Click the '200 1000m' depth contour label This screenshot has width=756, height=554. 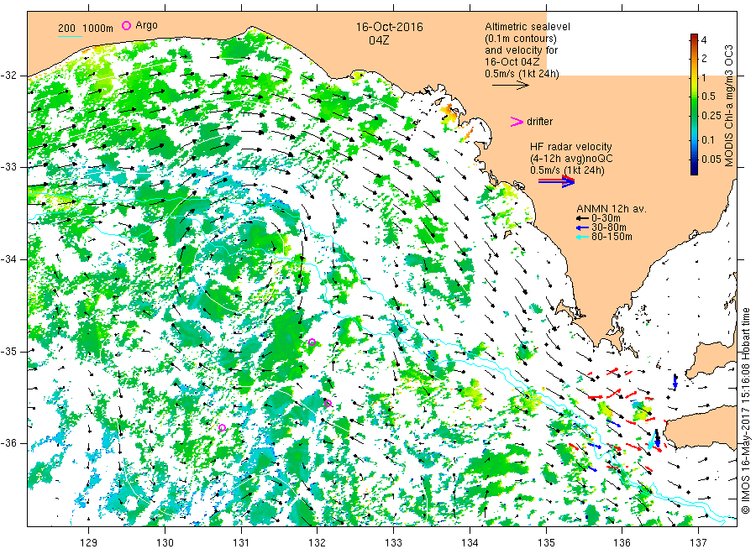86,29
